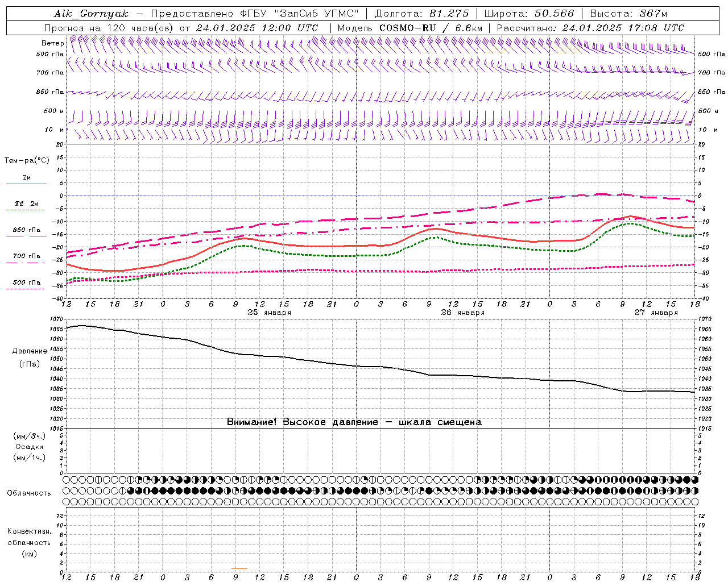This screenshot has height=582, width=728.
Task: Select the (гПа) pressure unit label
Action: coord(30,364)
